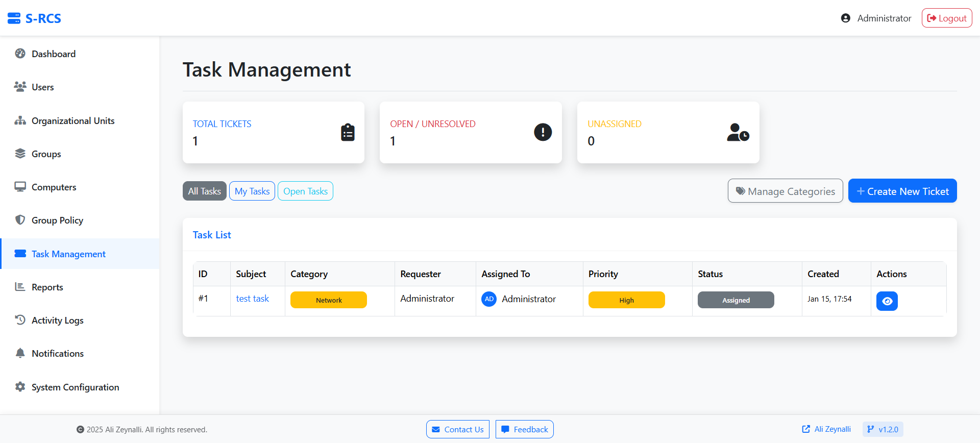
Task: Click the Groups layers icon
Action: (x=20, y=154)
